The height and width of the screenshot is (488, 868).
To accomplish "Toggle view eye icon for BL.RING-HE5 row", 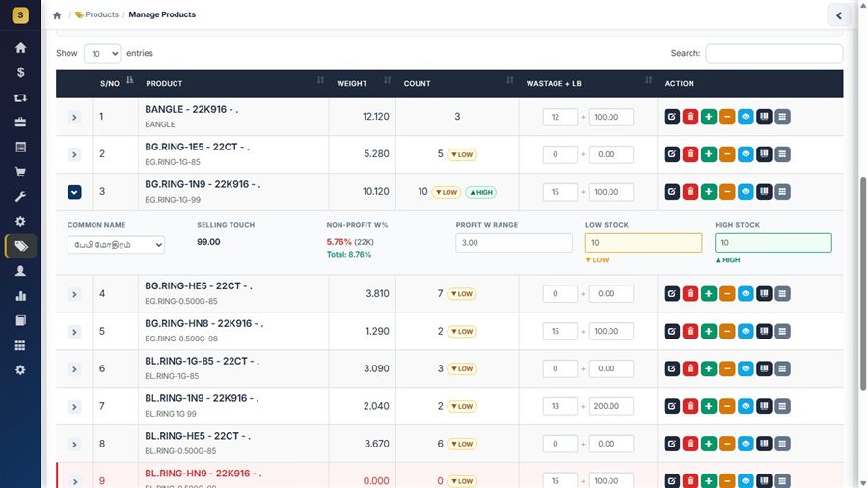I will [746, 444].
